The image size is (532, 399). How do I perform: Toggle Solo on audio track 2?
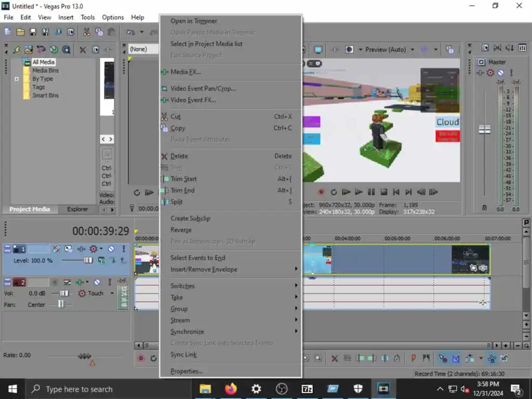[110, 282]
